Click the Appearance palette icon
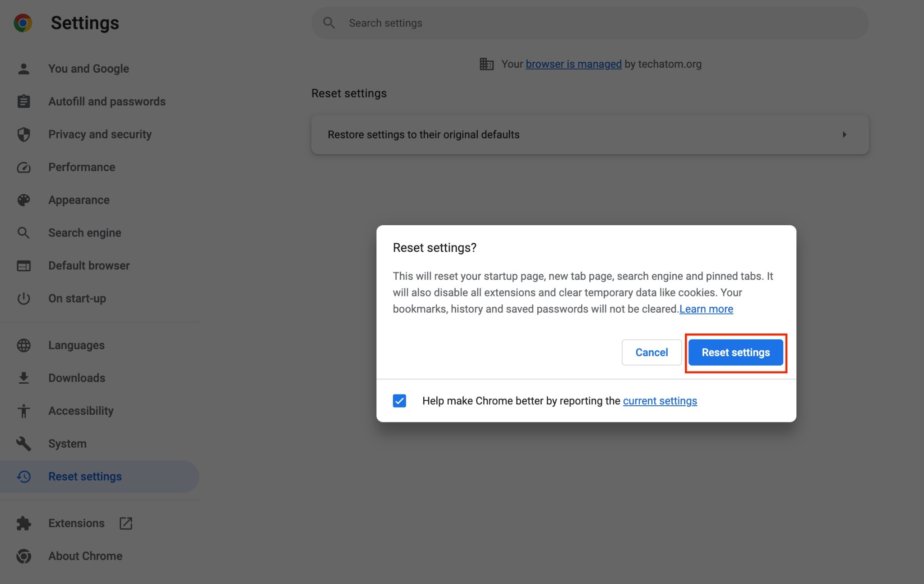 23,200
